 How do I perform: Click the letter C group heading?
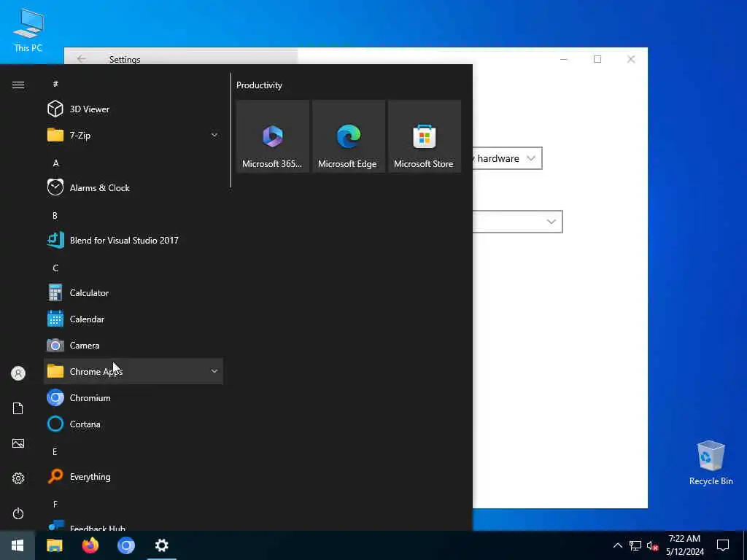tap(55, 268)
